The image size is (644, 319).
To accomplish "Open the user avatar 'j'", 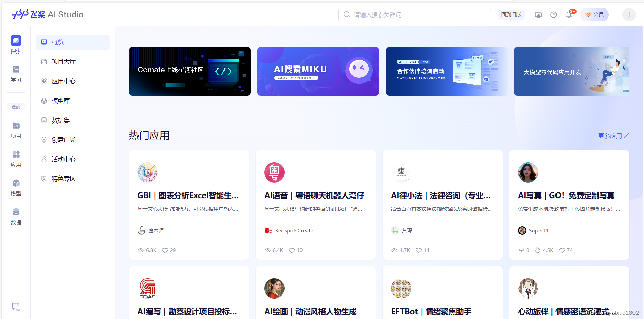I will (x=629, y=15).
